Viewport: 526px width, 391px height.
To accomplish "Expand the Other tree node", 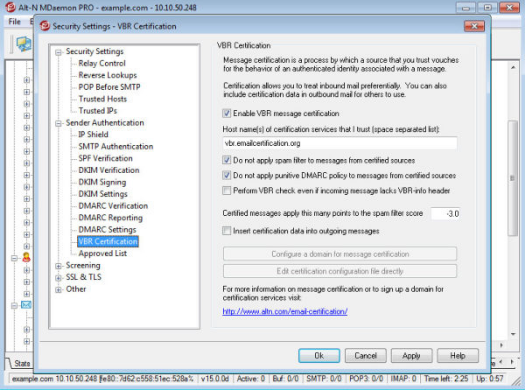I will (58, 290).
